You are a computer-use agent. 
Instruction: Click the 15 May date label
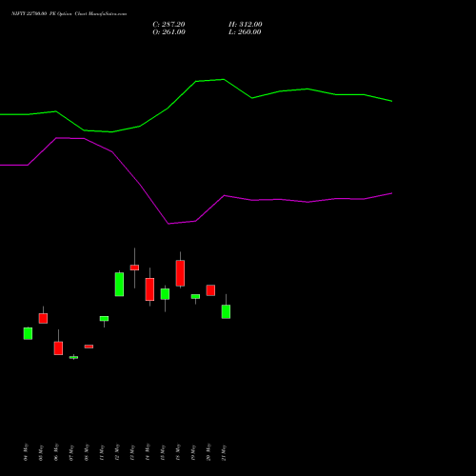[x=163, y=452]
